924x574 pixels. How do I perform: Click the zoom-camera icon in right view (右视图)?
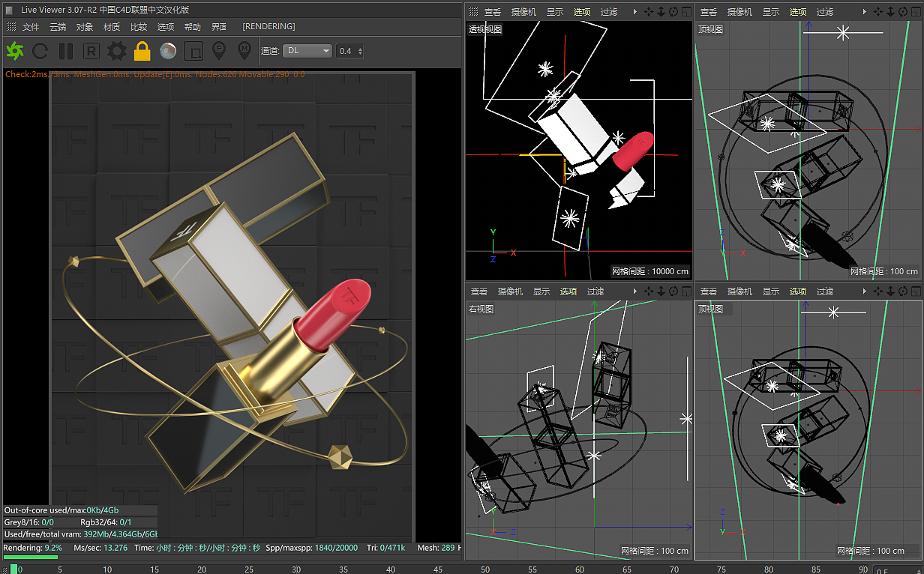tap(661, 291)
